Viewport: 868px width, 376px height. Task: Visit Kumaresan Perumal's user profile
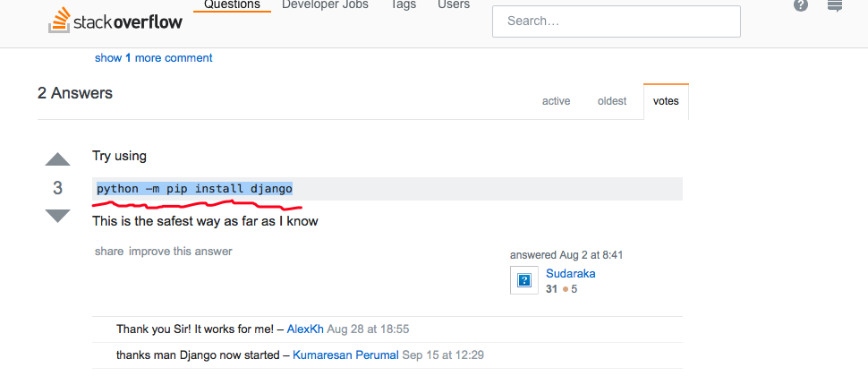coord(345,355)
